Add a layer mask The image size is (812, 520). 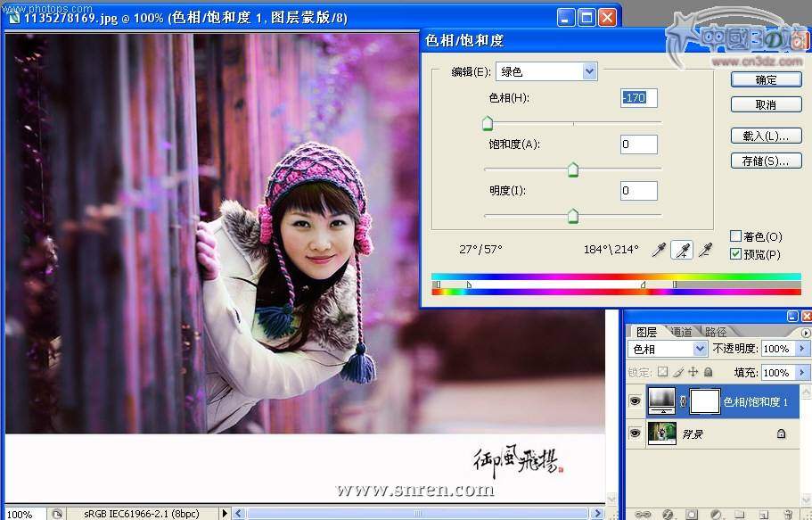[692, 515]
